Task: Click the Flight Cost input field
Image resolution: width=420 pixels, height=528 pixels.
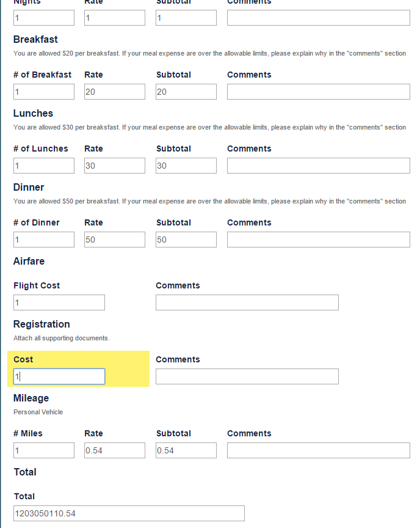Action: 59,302
